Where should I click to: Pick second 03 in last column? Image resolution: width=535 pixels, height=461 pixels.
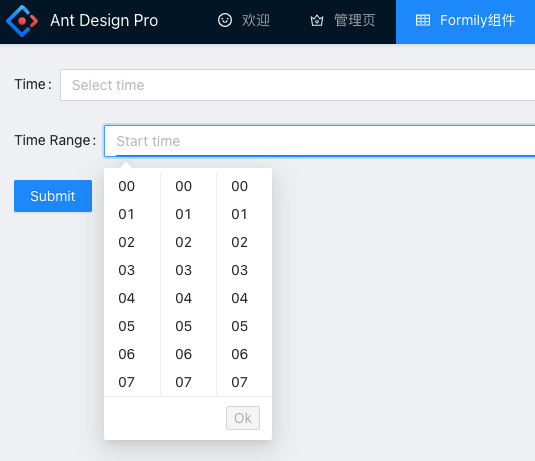tap(244, 270)
